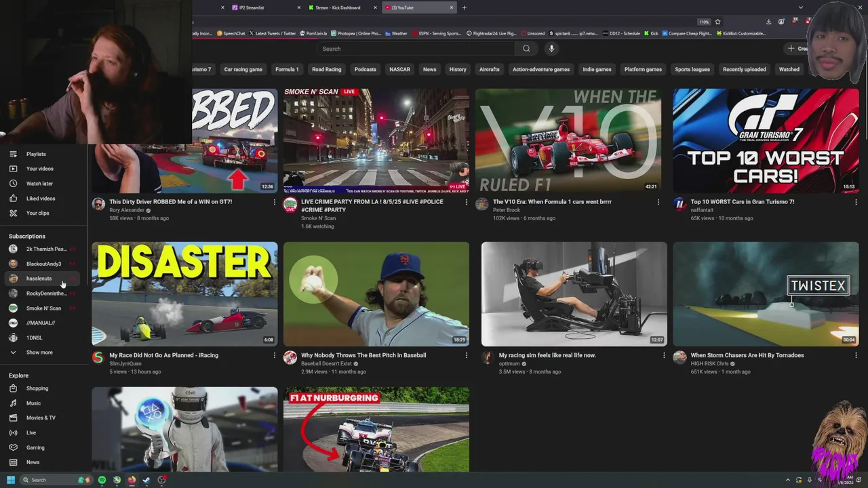The image size is (868, 488).
Task: Open options menu for My Race Did Not Go video
Action: click(275, 355)
